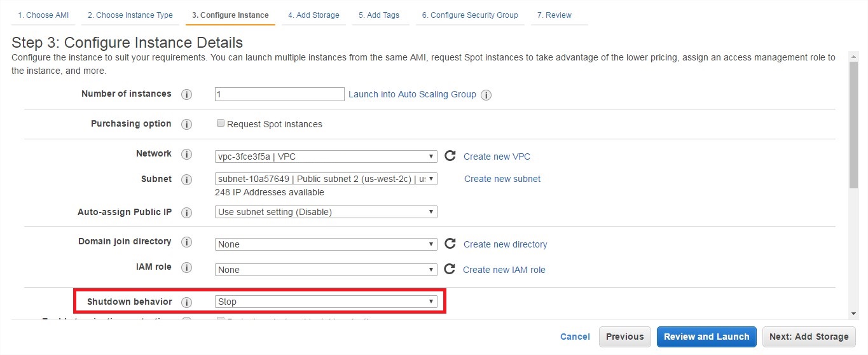Screen dimensions: 868x355
Task: Click the vertical scrollbar thumb
Action: [x=854, y=125]
